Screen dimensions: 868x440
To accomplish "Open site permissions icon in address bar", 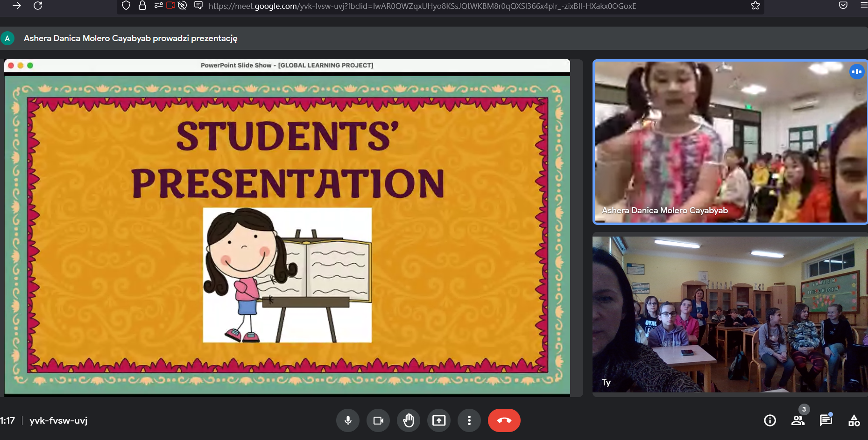I will [x=159, y=6].
